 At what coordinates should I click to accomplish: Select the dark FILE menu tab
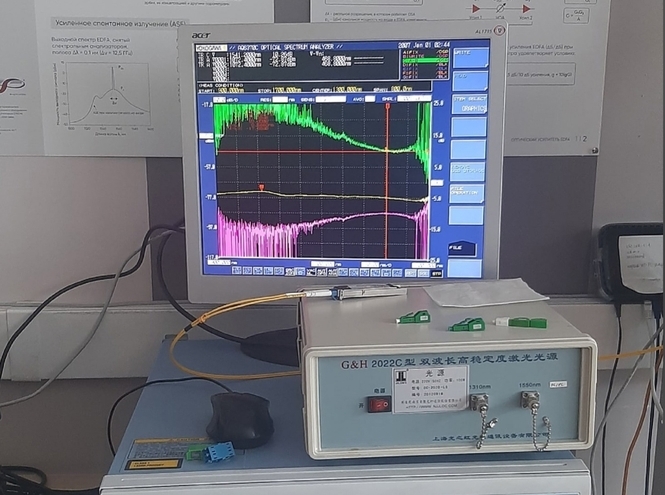point(463,249)
